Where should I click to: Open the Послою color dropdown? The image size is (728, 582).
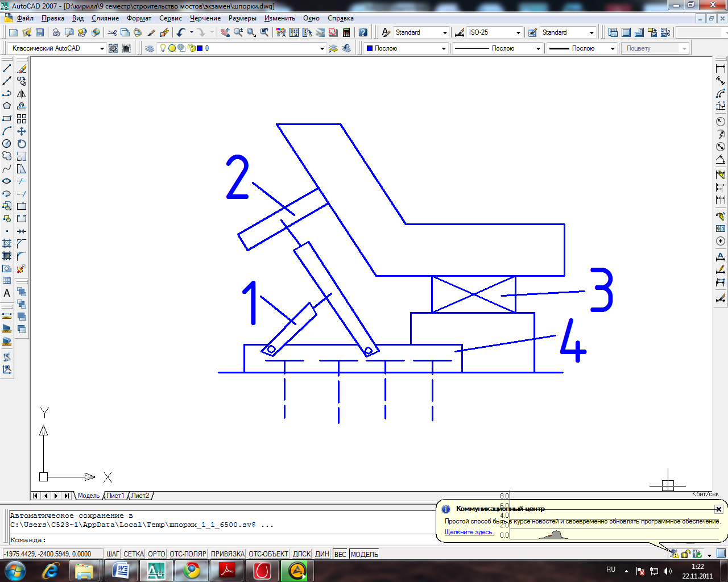pyautogui.click(x=444, y=49)
